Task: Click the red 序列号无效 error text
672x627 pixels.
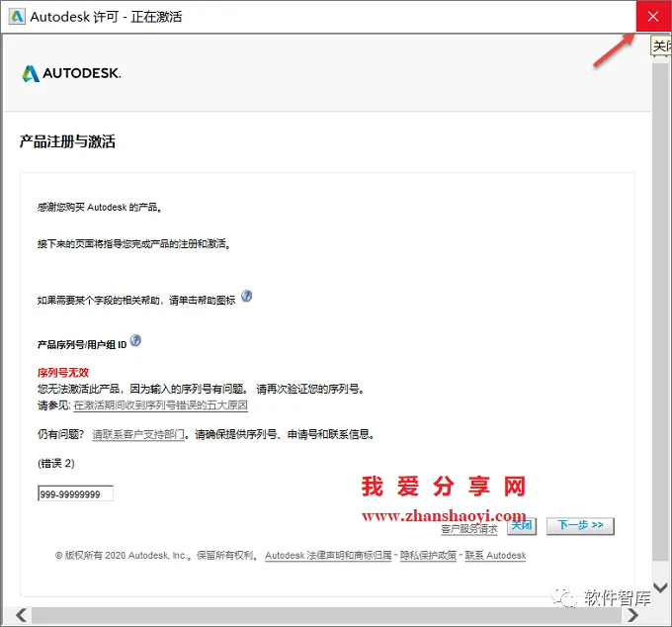Action: tap(63, 372)
